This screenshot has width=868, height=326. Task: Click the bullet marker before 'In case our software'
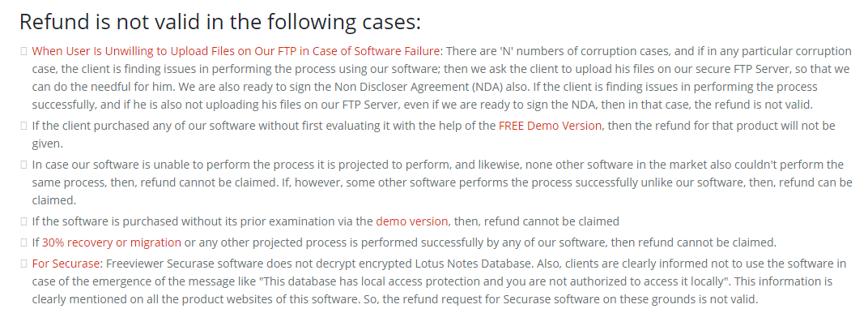[x=23, y=164]
